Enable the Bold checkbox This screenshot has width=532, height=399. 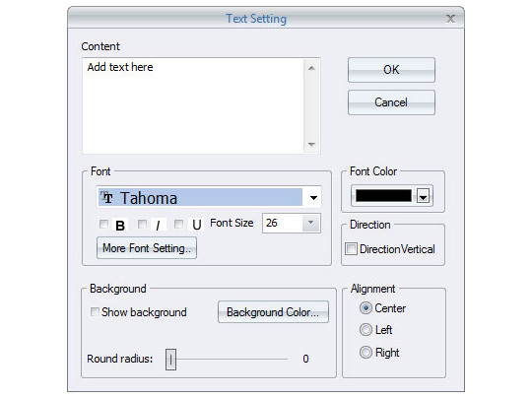(x=103, y=224)
